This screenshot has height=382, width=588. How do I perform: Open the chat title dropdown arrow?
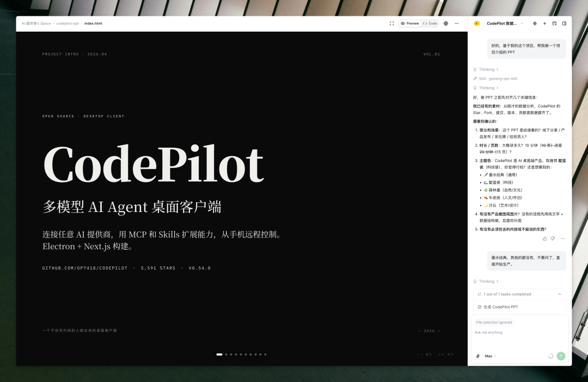click(522, 23)
